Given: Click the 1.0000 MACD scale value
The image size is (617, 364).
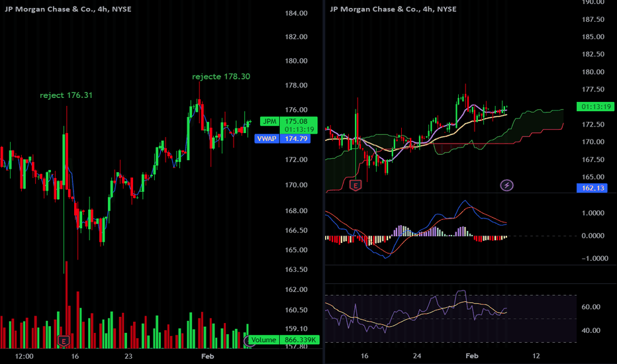Looking at the screenshot, I should 593,213.
